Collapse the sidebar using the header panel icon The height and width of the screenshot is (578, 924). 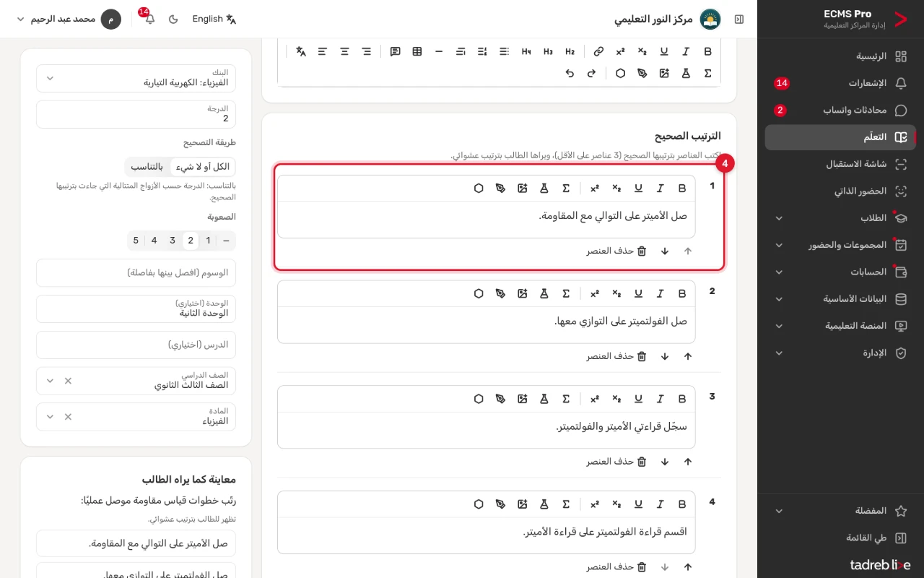(738, 19)
